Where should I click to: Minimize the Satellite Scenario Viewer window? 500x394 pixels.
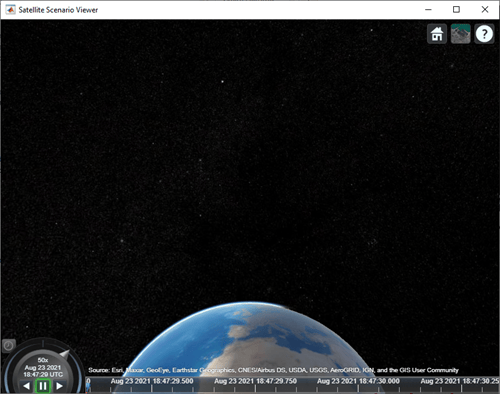click(x=428, y=10)
